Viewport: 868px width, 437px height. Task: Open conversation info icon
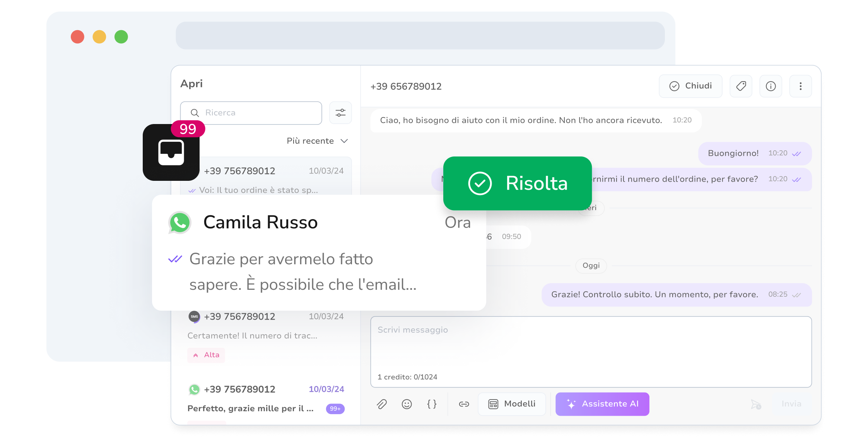click(771, 86)
